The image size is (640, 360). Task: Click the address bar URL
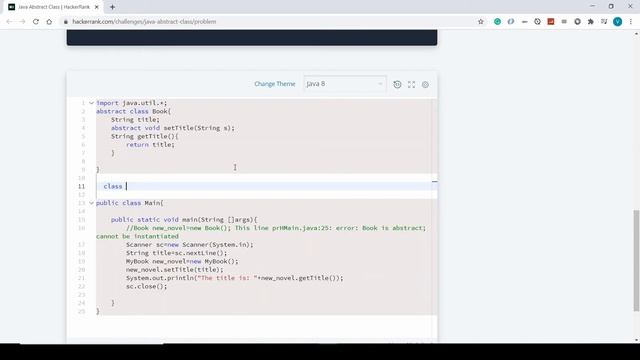tap(144, 22)
